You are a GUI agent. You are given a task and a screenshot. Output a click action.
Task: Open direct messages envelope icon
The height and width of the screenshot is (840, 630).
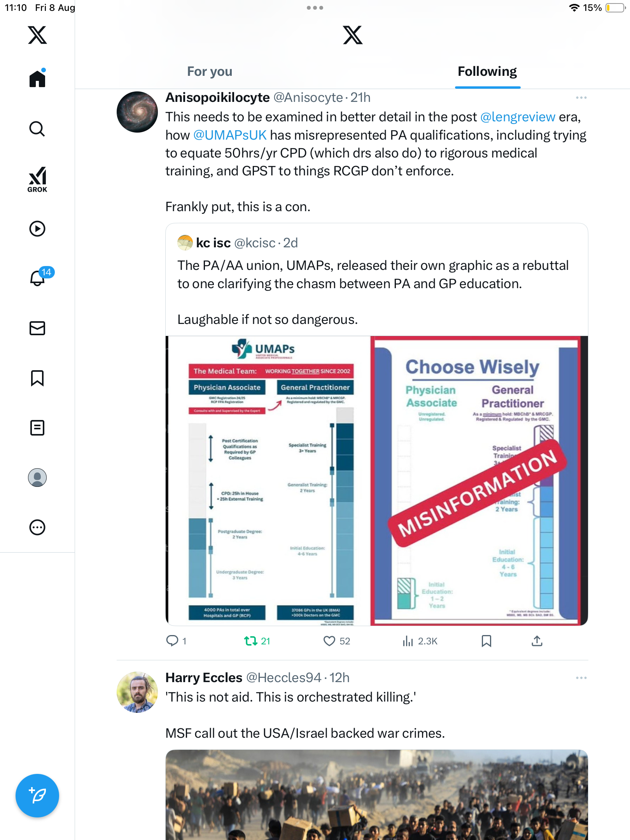point(37,328)
